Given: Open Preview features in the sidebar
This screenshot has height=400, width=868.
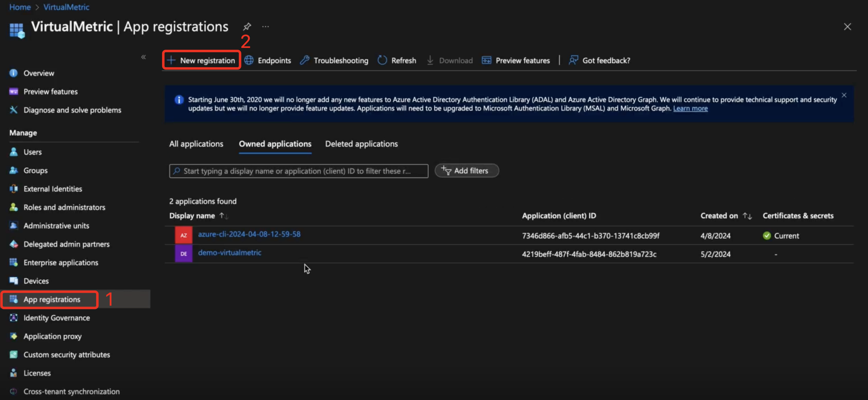Looking at the screenshot, I should [x=50, y=92].
